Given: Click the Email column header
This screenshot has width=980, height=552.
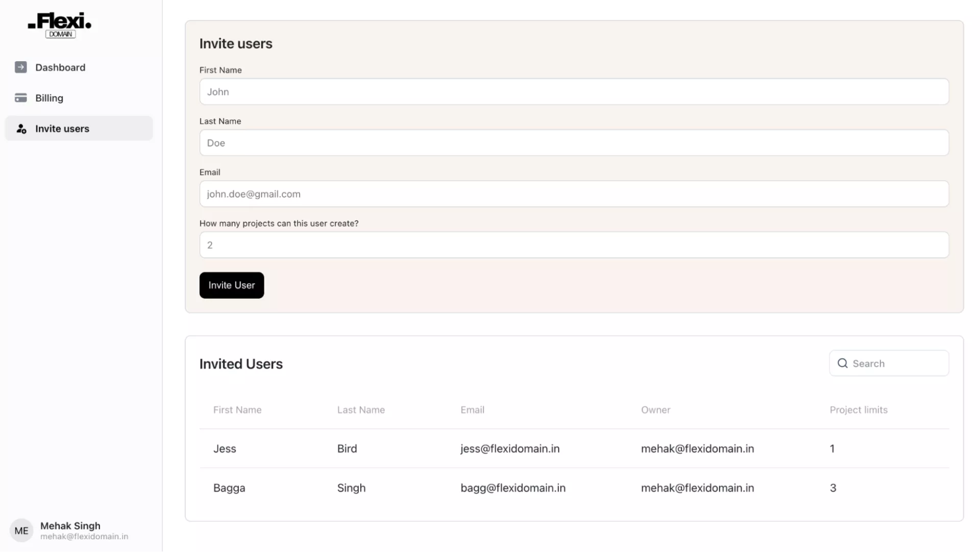Looking at the screenshot, I should click(x=472, y=410).
